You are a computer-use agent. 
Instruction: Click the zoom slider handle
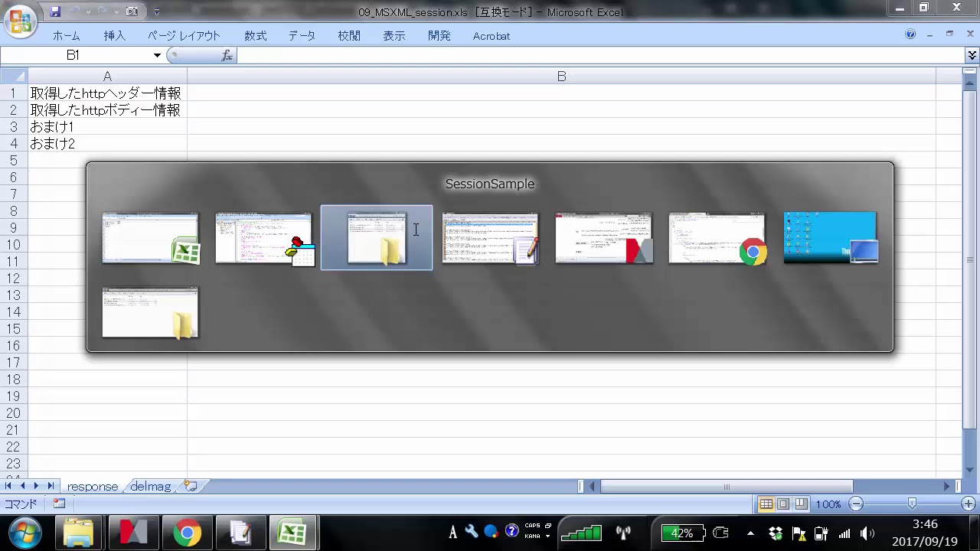(912, 504)
